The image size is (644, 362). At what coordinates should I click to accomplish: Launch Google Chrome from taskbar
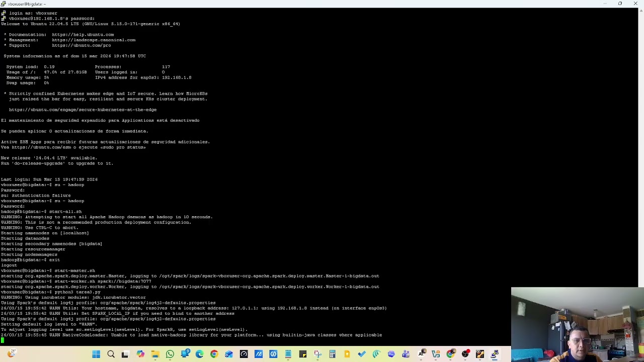click(x=214, y=354)
